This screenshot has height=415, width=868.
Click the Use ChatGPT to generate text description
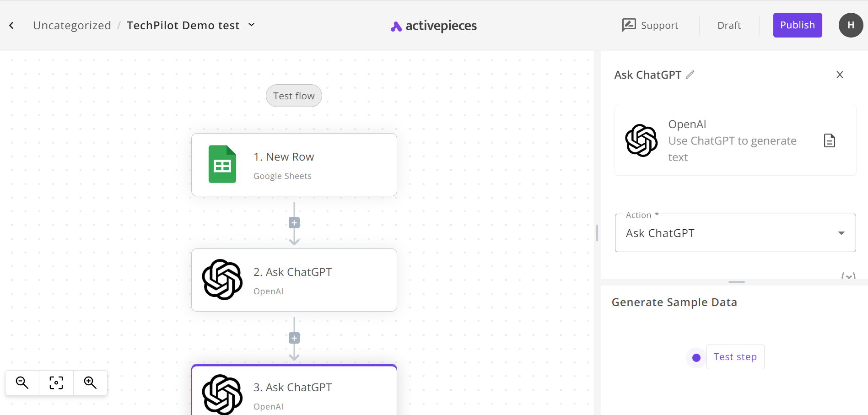point(732,149)
